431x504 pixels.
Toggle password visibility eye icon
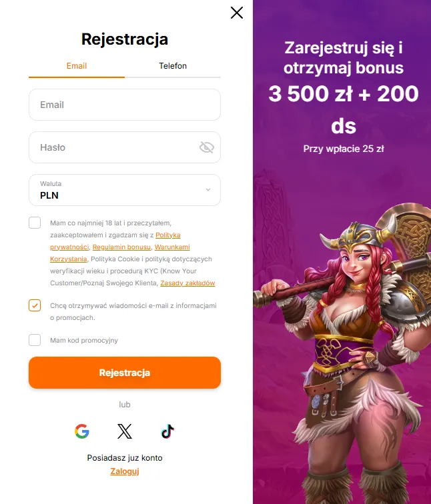tap(207, 147)
